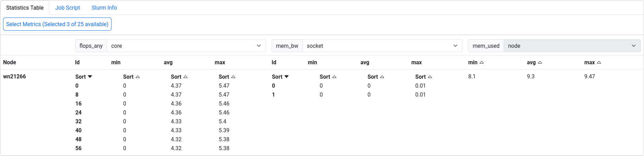Expand the mem_used node scope dropdown

tap(572, 46)
